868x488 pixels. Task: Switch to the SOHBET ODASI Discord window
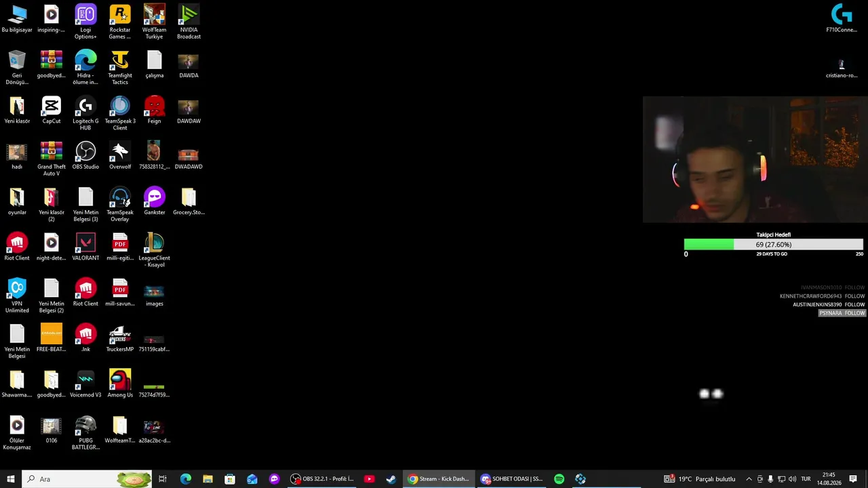512,479
